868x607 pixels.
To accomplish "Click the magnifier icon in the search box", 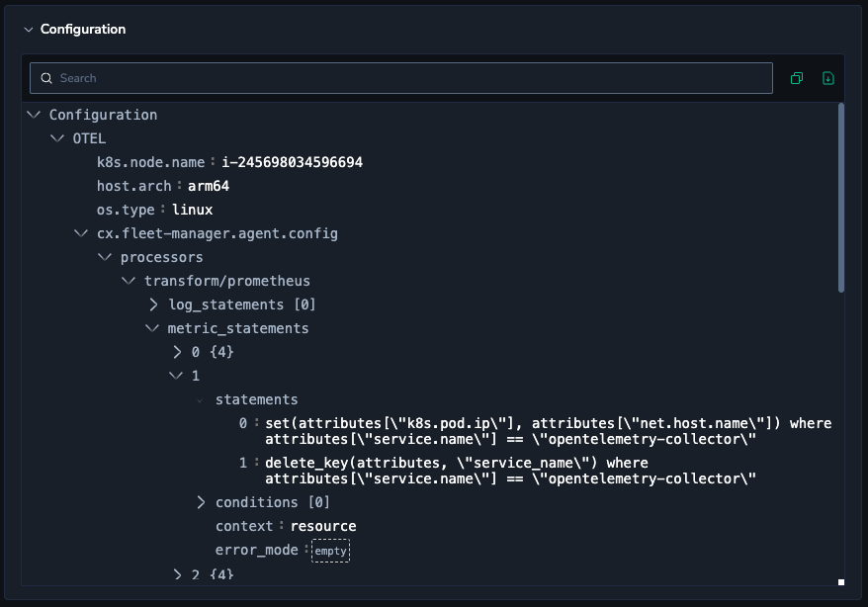I will pos(45,78).
